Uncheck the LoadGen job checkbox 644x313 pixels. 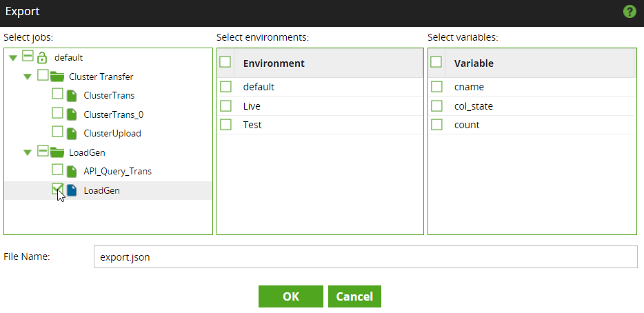[57, 188]
